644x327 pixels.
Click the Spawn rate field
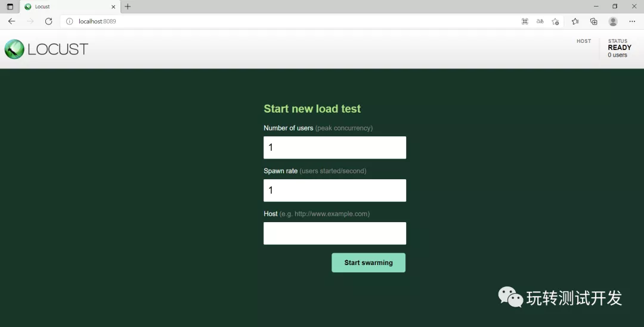[x=335, y=191]
